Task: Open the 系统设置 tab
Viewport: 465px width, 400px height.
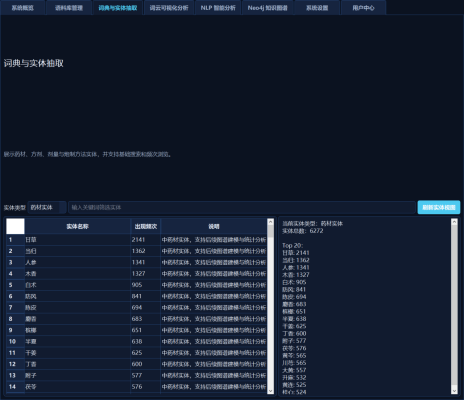Action: (x=317, y=8)
